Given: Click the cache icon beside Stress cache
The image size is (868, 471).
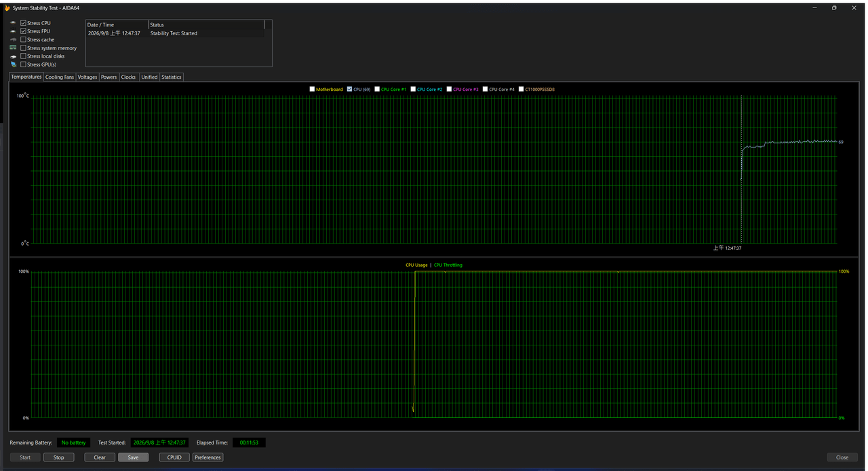Looking at the screenshot, I should pos(13,39).
